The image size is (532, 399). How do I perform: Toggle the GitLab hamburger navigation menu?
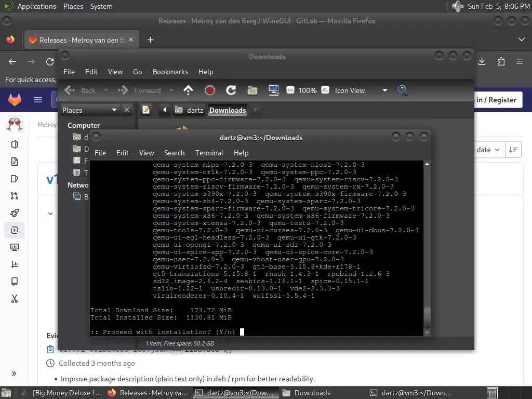(x=38, y=100)
